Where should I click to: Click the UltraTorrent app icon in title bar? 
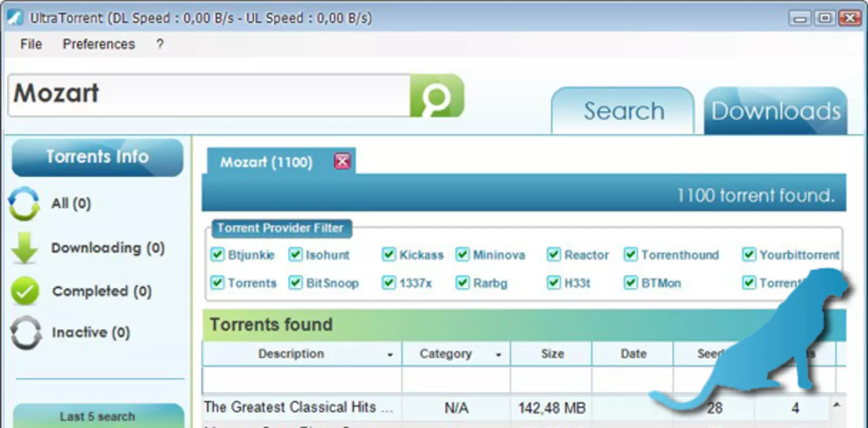click(x=15, y=18)
